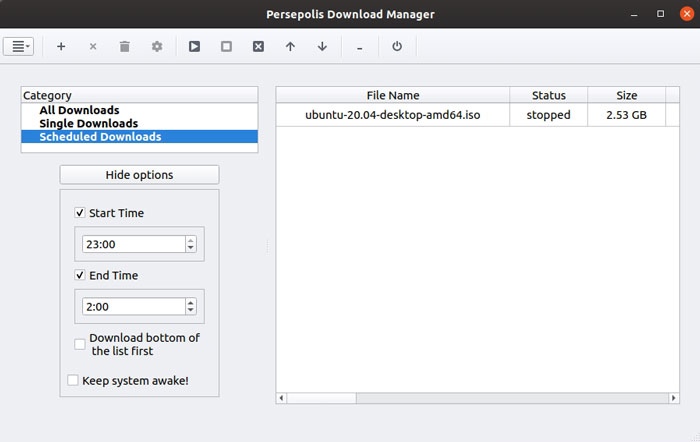Screen dimensions: 700x442
Task: Select ubuntu-20.04-desktop-amd64.iso file name
Action: tap(393, 115)
